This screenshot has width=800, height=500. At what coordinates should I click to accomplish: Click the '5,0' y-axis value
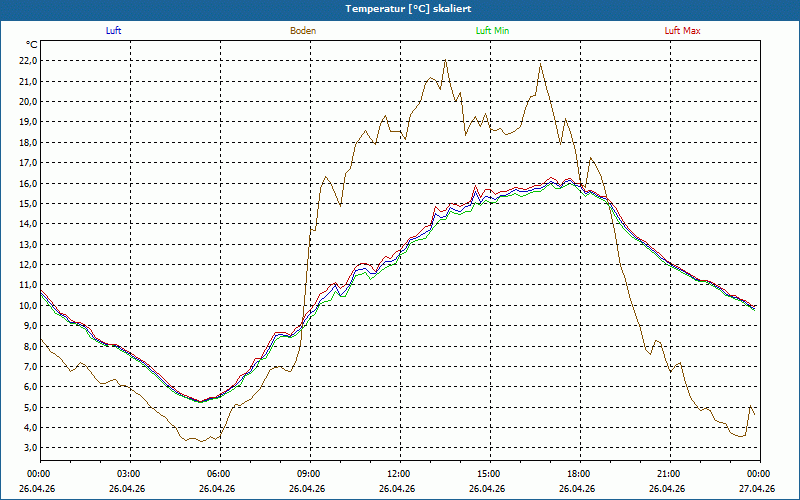click(31, 407)
